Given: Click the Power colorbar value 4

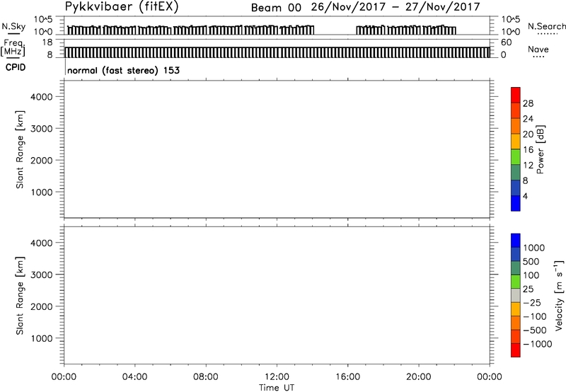Looking at the screenshot, I should point(525,196).
